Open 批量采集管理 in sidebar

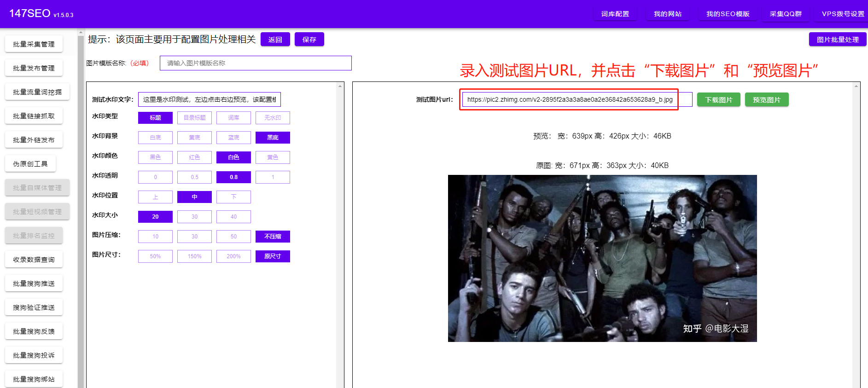click(x=34, y=44)
